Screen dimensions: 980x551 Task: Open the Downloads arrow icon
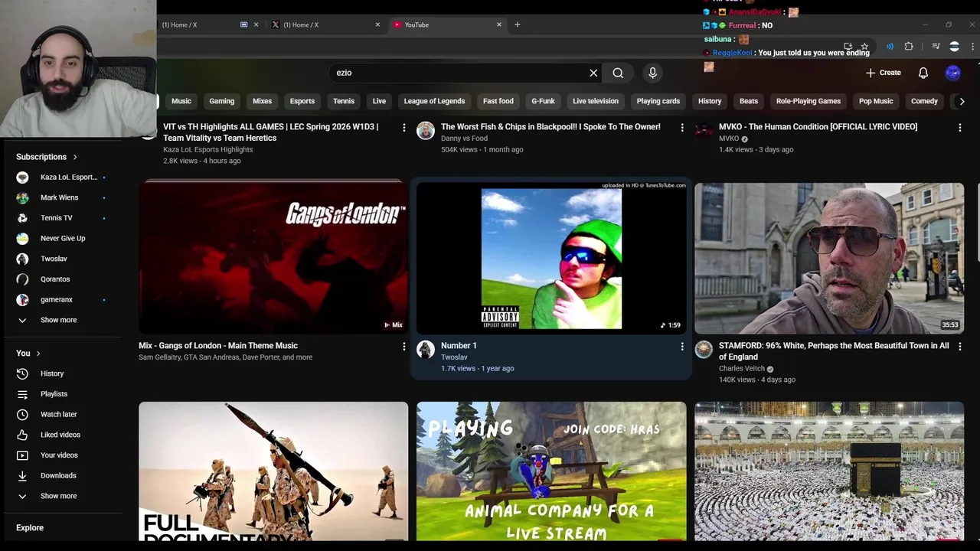click(22, 475)
